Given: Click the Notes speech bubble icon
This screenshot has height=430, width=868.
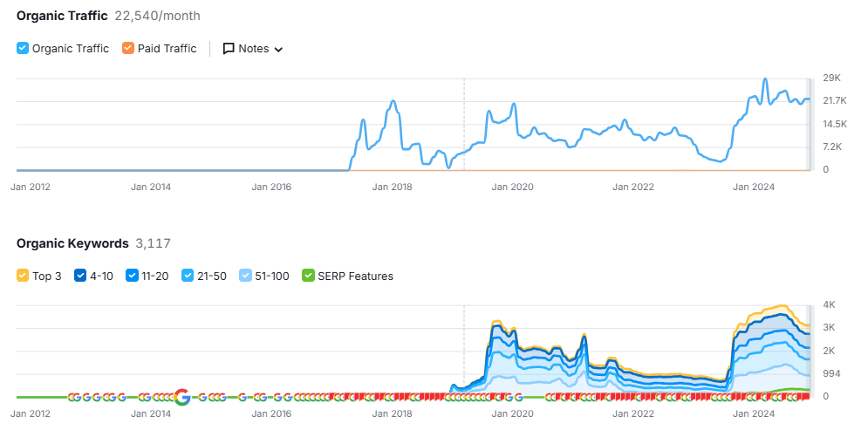Looking at the screenshot, I should pos(229,49).
